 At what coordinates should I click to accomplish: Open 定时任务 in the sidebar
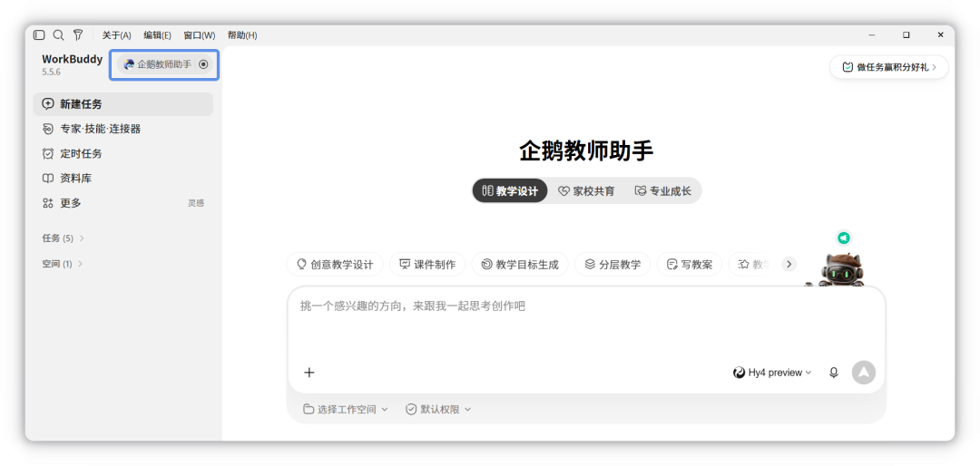(123, 153)
